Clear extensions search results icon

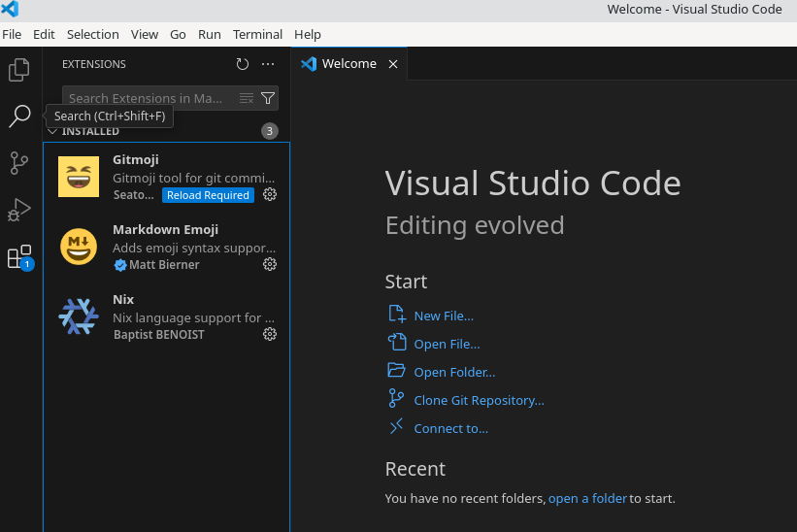pyautogui.click(x=247, y=98)
